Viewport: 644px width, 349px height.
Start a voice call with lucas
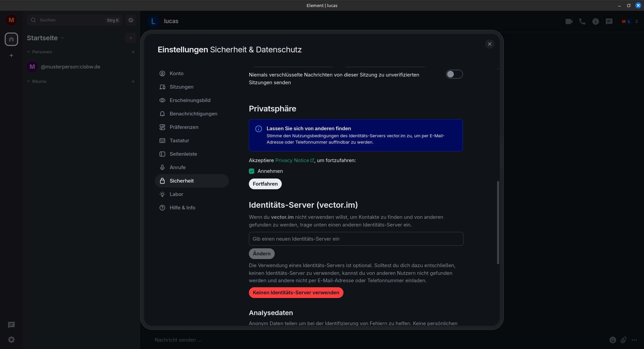coord(582,21)
